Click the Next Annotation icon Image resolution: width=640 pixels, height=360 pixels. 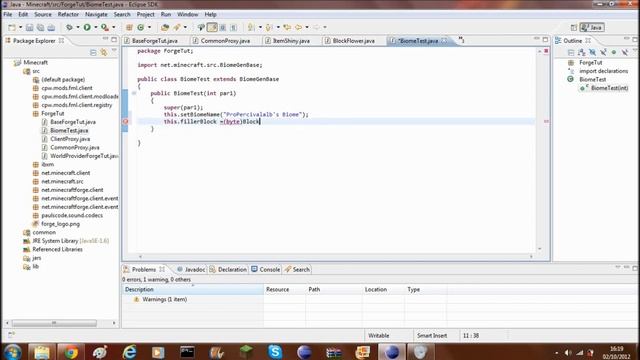(x=251, y=27)
